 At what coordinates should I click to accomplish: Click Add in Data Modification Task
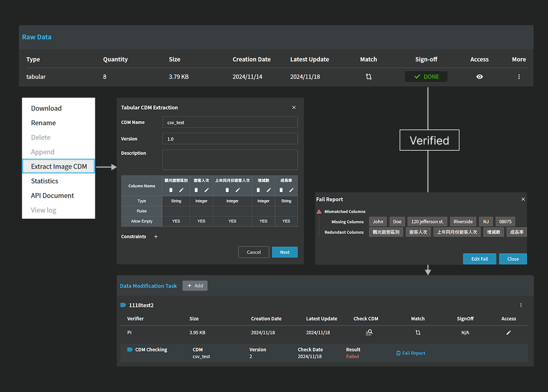(x=195, y=286)
